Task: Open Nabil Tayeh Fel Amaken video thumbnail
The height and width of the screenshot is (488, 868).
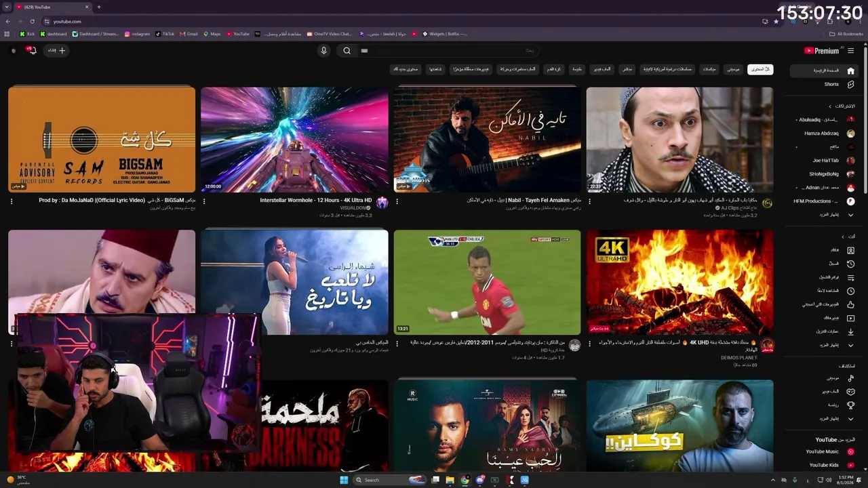Action: pyautogui.click(x=487, y=140)
